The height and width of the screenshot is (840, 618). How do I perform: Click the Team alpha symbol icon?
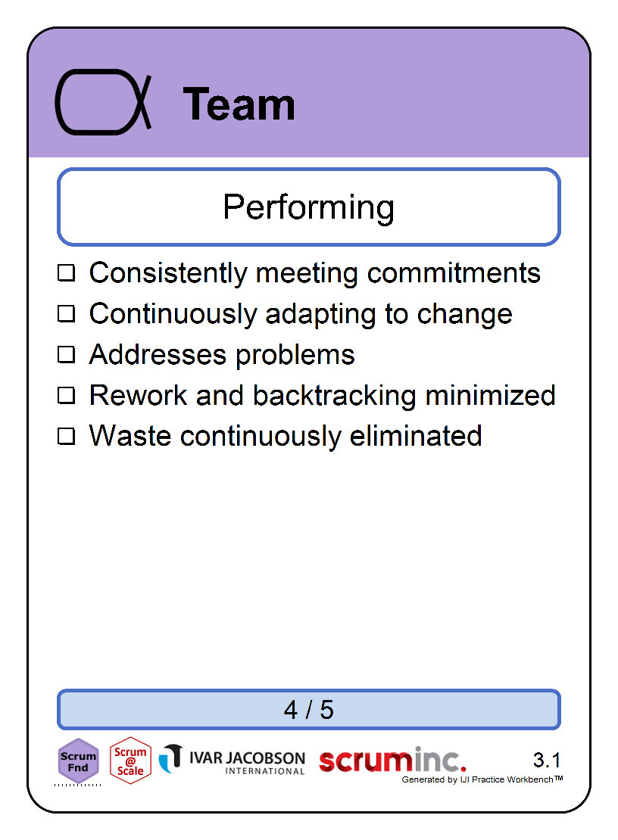pyautogui.click(x=104, y=102)
